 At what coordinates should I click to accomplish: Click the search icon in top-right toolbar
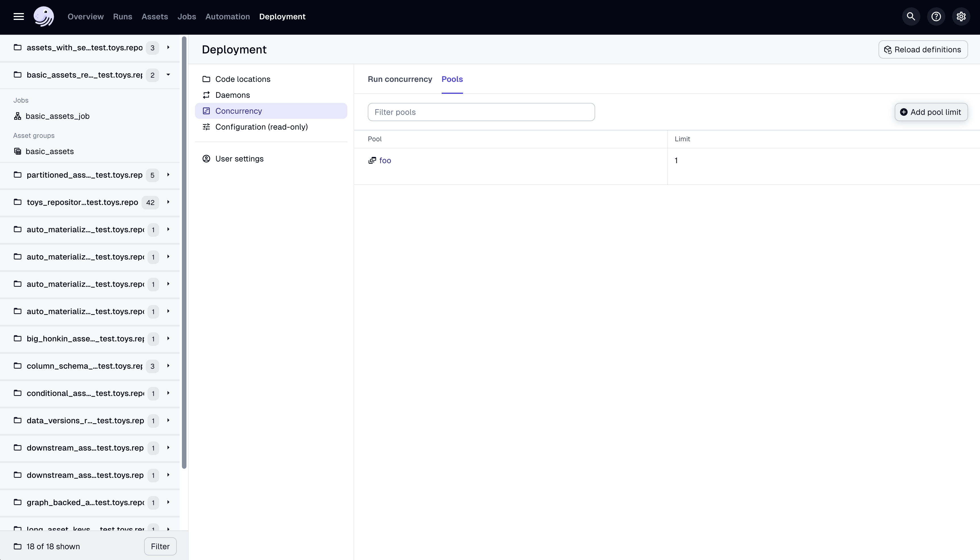911,16
